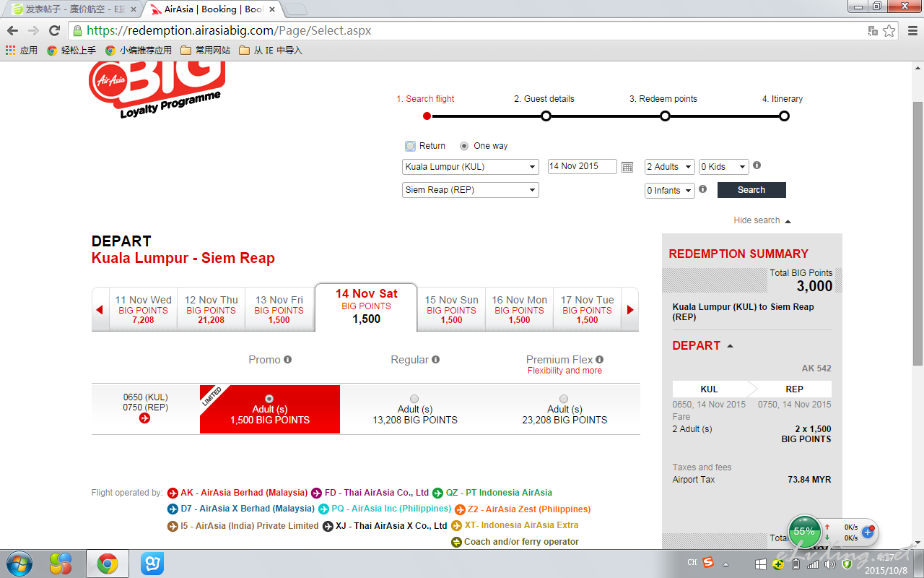Close the first browser tab
Viewport: 924px width, 578px height.
click(x=133, y=9)
